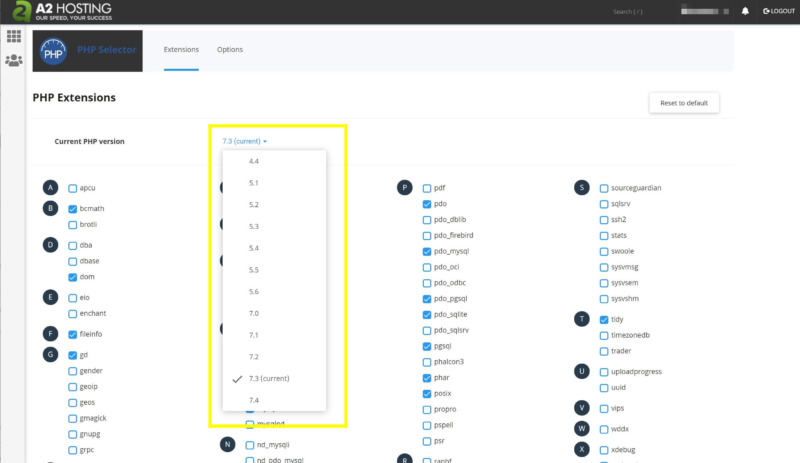
Task: Choose PHP version 5.6 in dropdown
Action: pyautogui.click(x=254, y=291)
